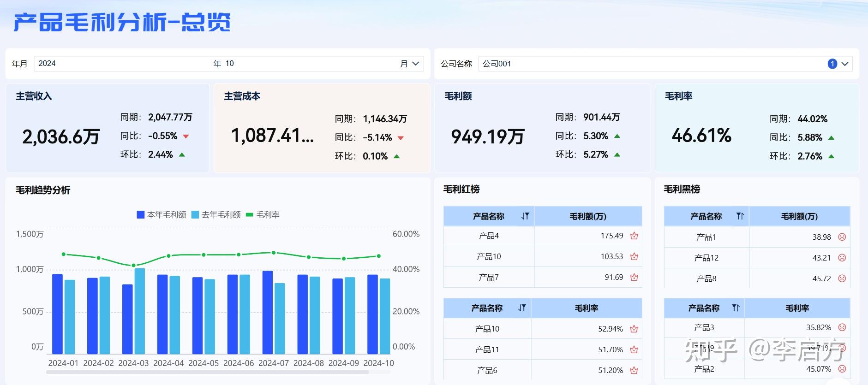This screenshot has width=868, height=385.
Task: Toggle the 去年毛利额 legend item
Action: (216, 214)
